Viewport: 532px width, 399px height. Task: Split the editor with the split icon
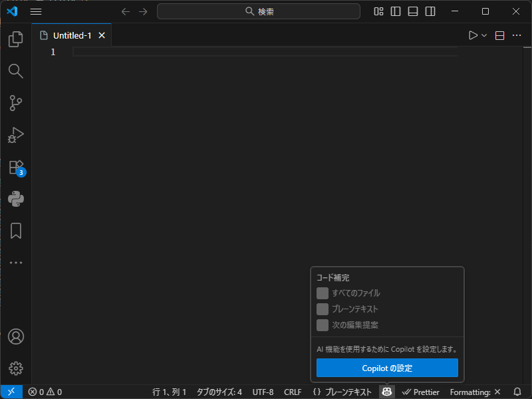pos(499,35)
